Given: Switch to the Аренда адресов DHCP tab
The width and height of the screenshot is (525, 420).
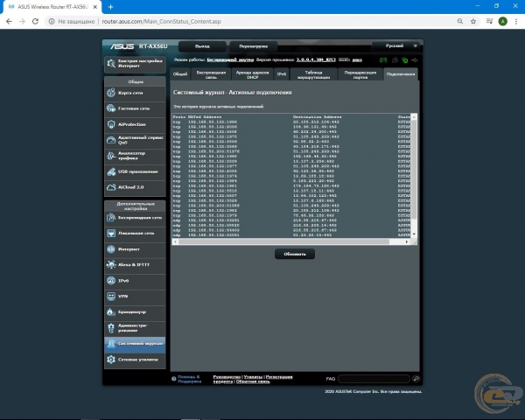Looking at the screenshot, I should coord(252,74).
